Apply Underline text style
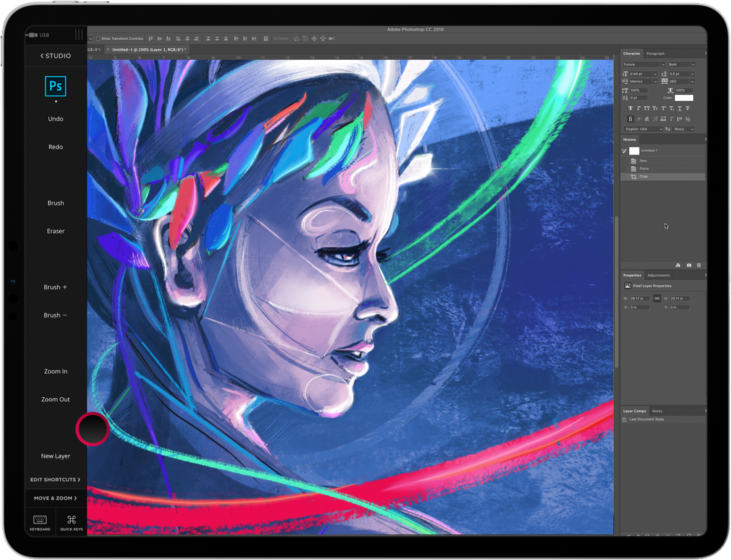Image resolution: width=731 pixels, height=560 pixels. 679,108
